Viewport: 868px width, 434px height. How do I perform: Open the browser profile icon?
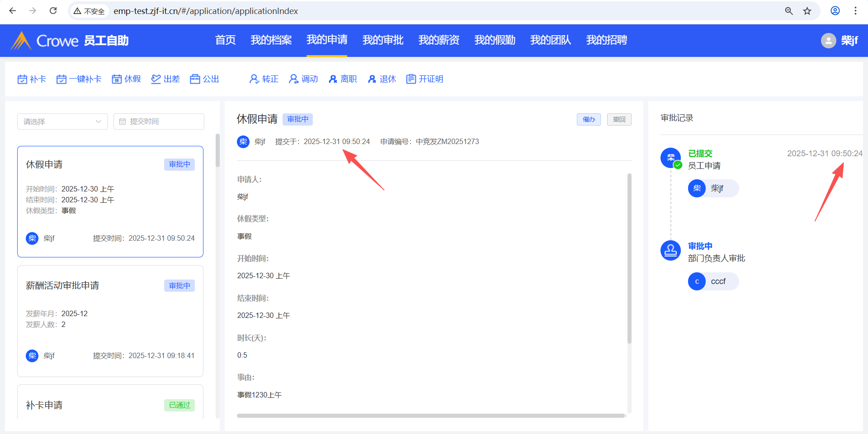pyautogui.click(x=835, y=11)
